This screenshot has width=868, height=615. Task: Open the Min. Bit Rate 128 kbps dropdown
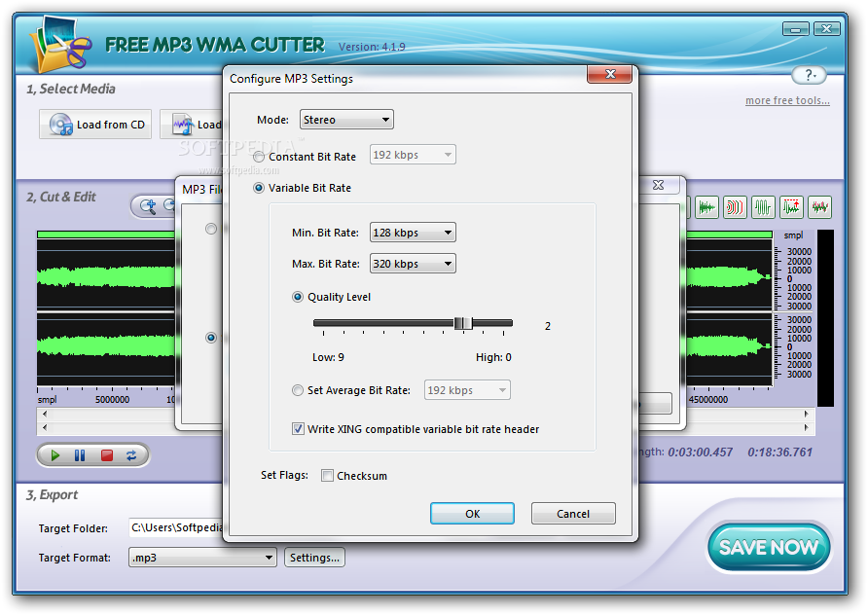tap(413, 233)
